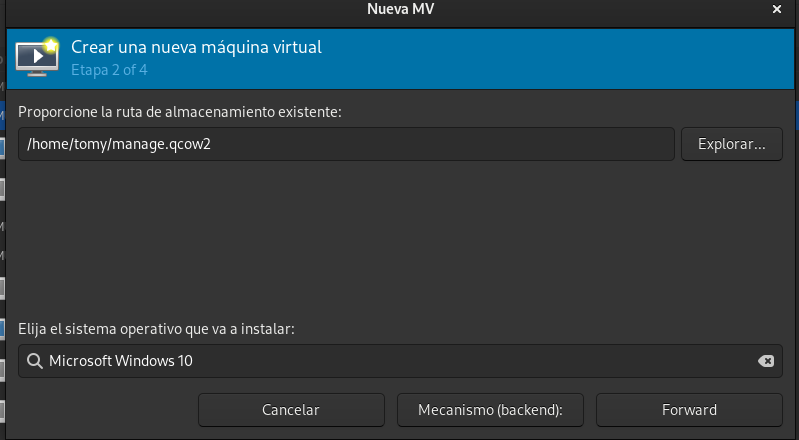Close the Nueva MV dialog window
This screenshot has height=440, width=799.
point(778,10)
